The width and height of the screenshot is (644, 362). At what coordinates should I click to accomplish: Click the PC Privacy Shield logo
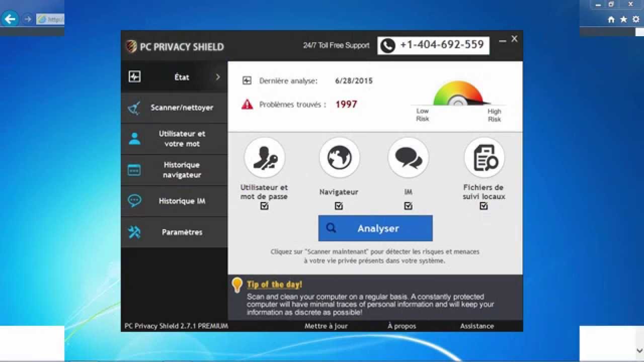pyautogui.click(x=131, y=46)
